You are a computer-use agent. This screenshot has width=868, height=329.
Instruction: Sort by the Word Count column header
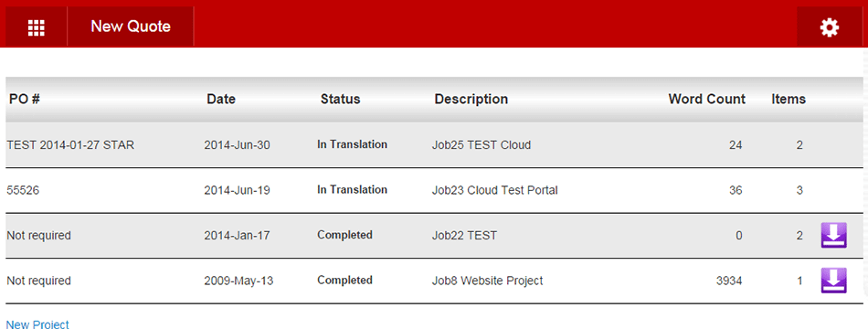pos(706,99)
